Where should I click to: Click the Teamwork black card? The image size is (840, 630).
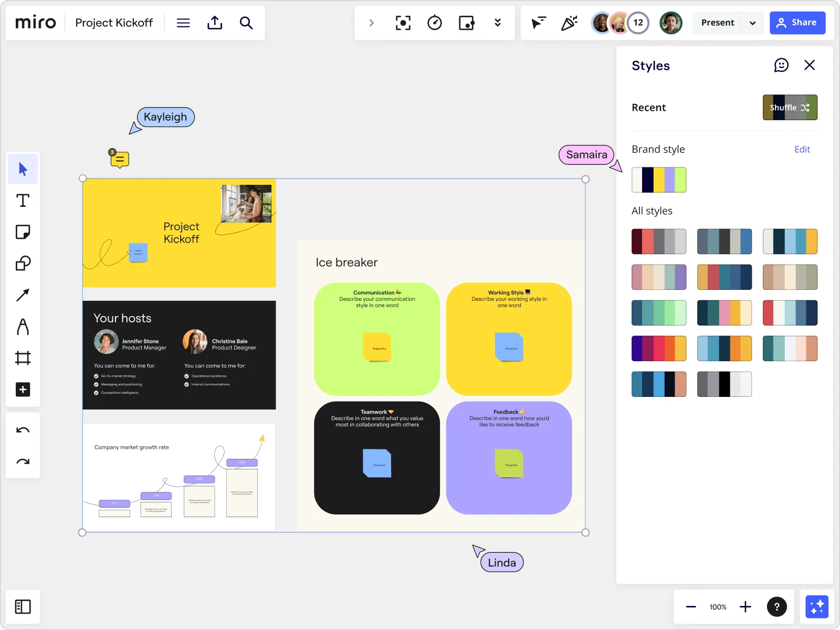point(377,458)
